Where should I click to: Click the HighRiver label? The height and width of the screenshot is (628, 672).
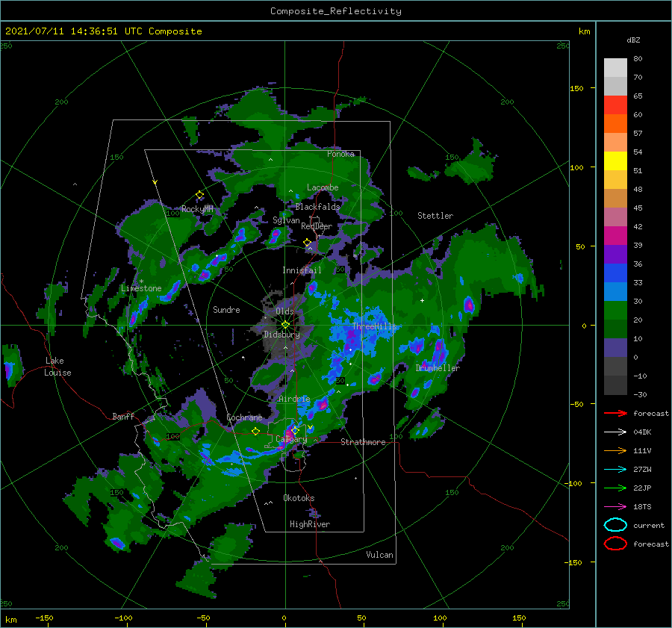coord(310,524)
